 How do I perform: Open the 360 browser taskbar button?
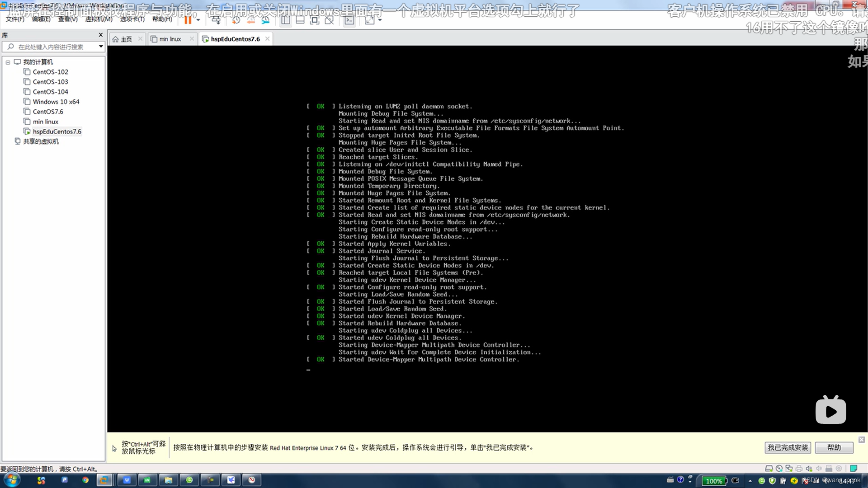pyautogui.click(x=189, y=480)
